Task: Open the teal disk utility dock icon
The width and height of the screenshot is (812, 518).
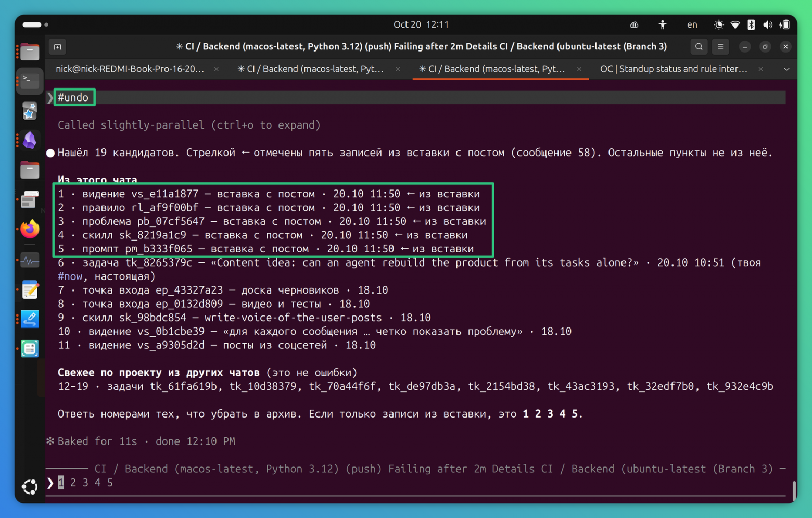Action: coord(30,348)
